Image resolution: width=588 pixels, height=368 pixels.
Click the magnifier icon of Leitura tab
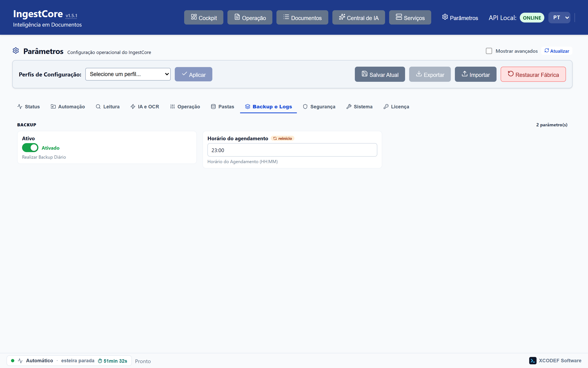(x=98, y=106)
